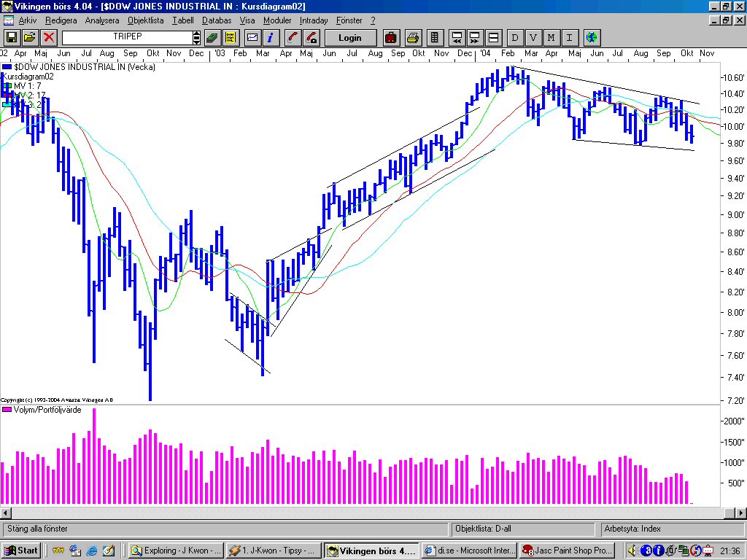
Task: Click the horizontal scrollbar left arrow
Action: pos(6,513)
